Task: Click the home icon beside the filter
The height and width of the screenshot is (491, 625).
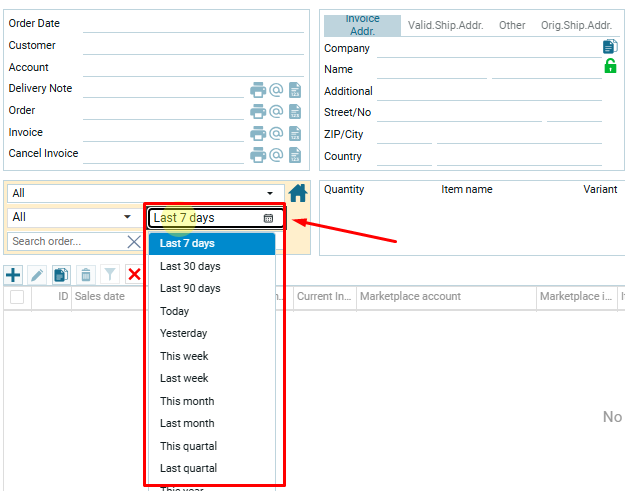Action: (297, 193)
